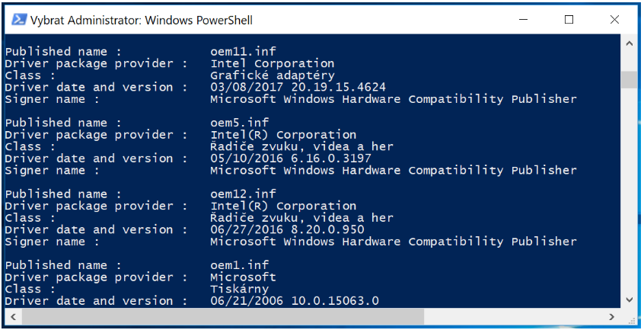Click the 'Microsoft' driver package provider value
The height and width of the screenshot is (330, 644).
pos(243,277)
